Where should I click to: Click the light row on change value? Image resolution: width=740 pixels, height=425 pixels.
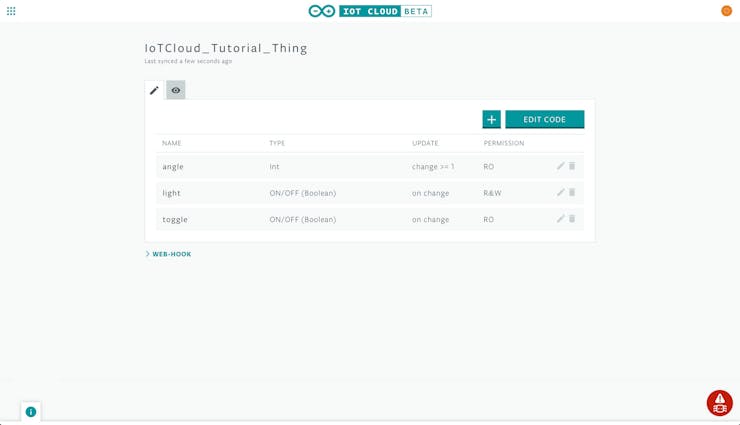pyautogui.click(x=430, y=193)
